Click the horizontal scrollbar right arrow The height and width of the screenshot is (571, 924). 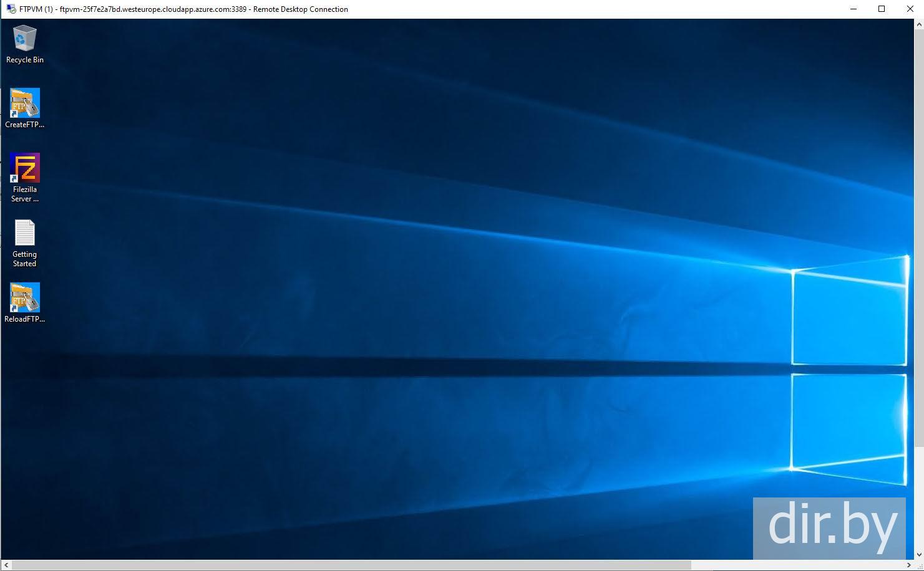point(908,565)
